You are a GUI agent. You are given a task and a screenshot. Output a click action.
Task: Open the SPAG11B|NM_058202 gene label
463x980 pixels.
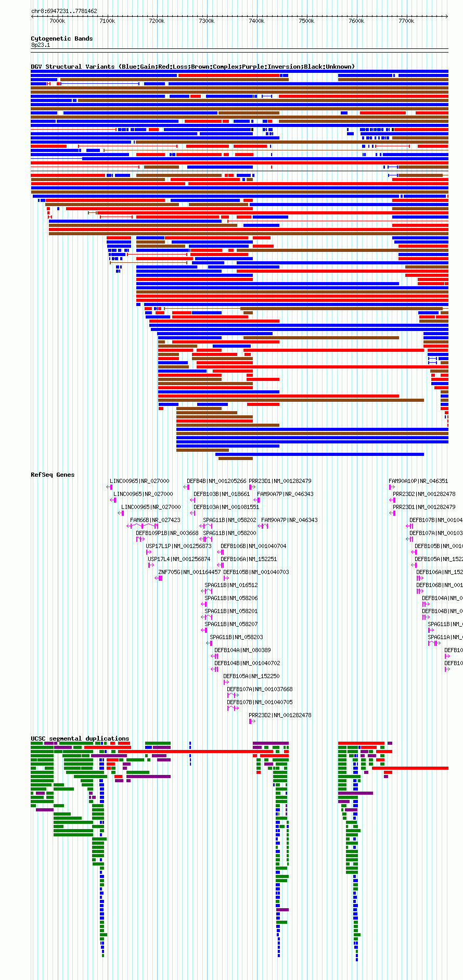(x=229, y=520)
